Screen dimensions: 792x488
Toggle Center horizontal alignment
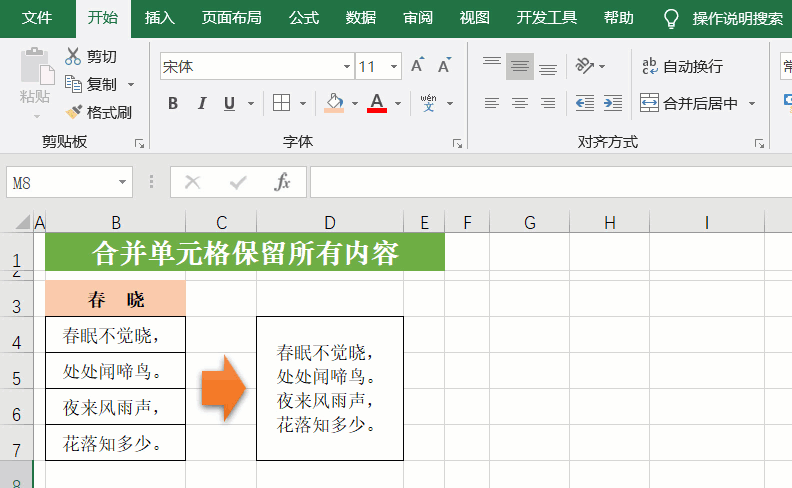pyautogui.click(x=520, y=104)
